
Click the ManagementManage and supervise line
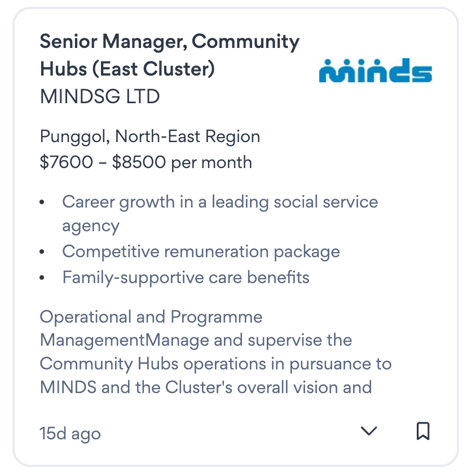click(196, 341)
